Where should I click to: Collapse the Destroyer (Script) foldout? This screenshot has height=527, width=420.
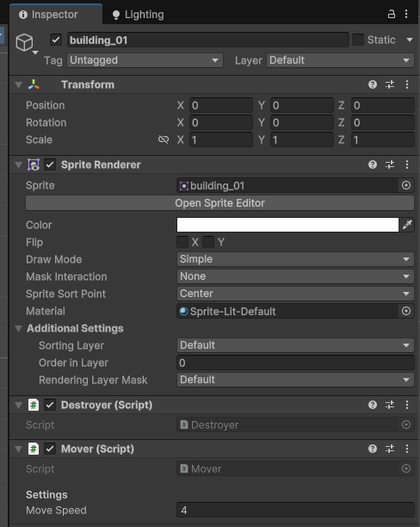click(x=18, y=405)
